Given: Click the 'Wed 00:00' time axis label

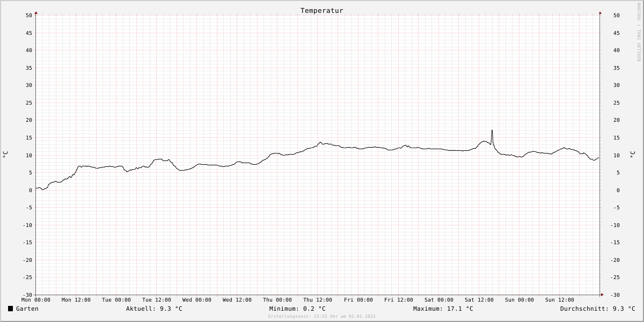Looking at the screenshot, I should pyautogui.click(x=197, y=300).
